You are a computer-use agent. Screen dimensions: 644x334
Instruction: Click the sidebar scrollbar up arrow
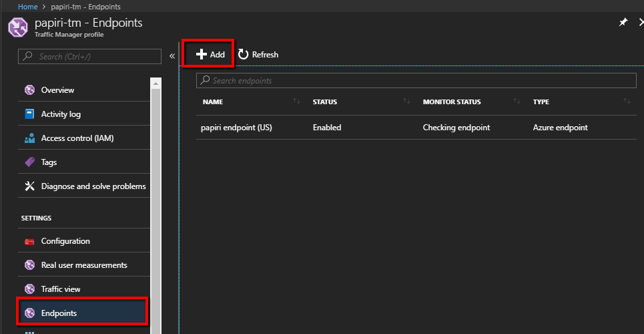[x=155, y=83]
